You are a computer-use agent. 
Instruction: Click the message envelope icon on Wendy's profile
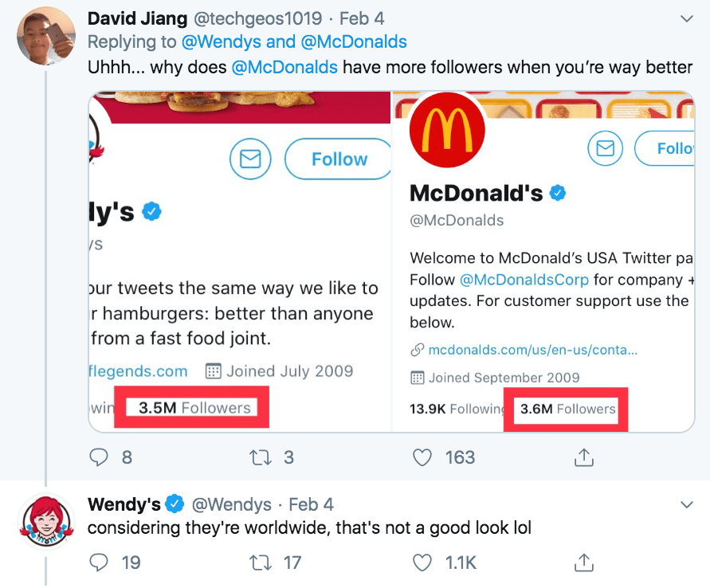[250, 159]
